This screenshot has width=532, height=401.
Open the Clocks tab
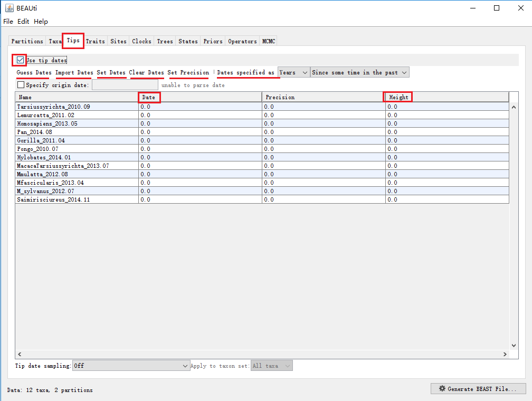click(x=141, y=41)
